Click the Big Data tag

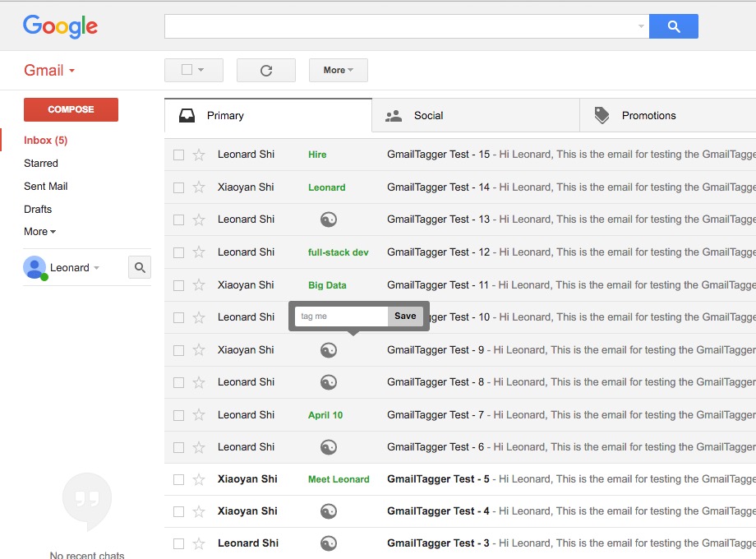point(327,285)
